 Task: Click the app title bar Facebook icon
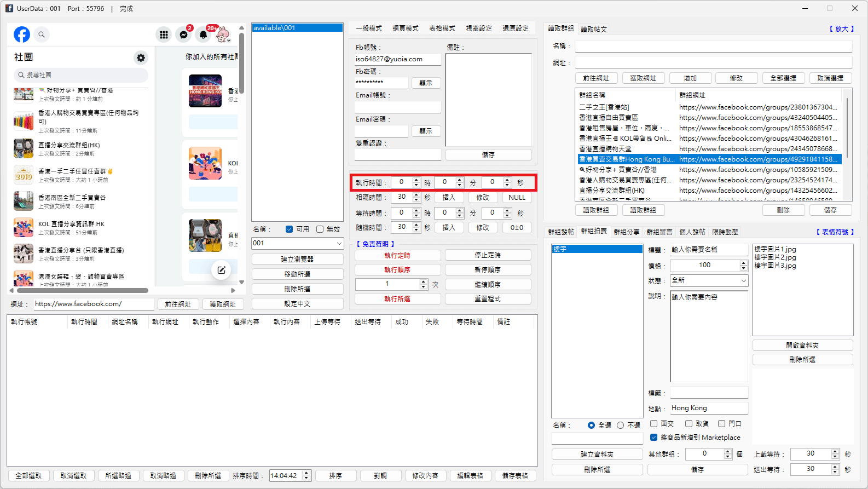(9, 8)
